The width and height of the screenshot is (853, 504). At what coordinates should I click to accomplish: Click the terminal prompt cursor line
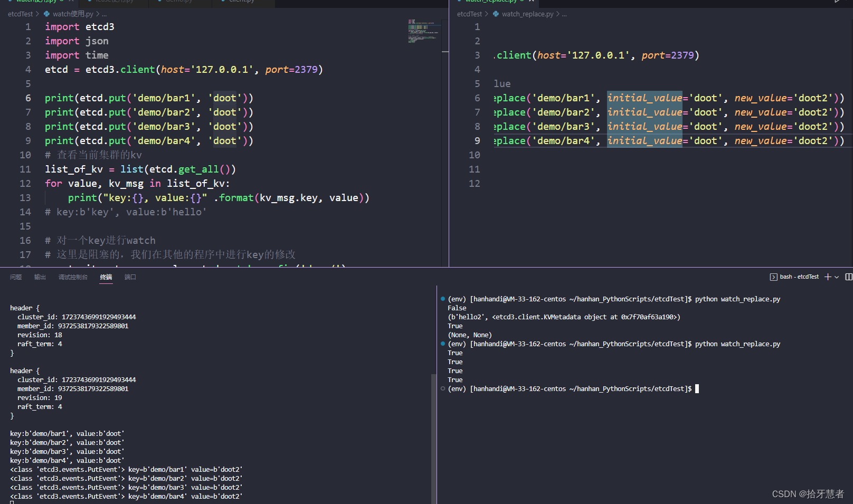point(573,389)
